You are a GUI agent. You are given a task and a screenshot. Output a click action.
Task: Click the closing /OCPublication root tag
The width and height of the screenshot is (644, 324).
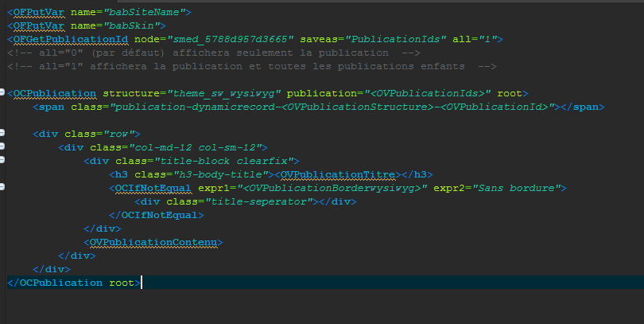[73, 283]
